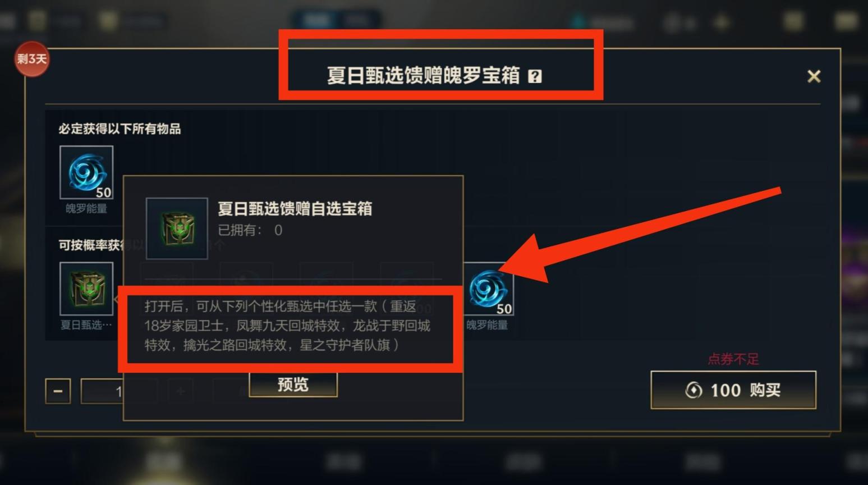
Task: Select the guaranteed 魄罗能量 50 reward icon
Action: click(86, 172)
